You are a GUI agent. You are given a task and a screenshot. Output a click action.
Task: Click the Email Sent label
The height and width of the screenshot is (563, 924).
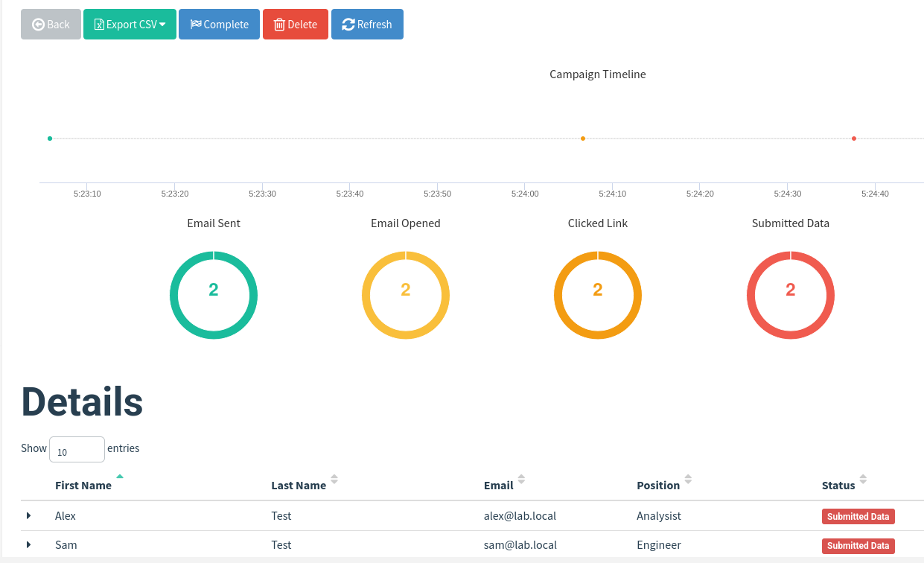[214, 223]
